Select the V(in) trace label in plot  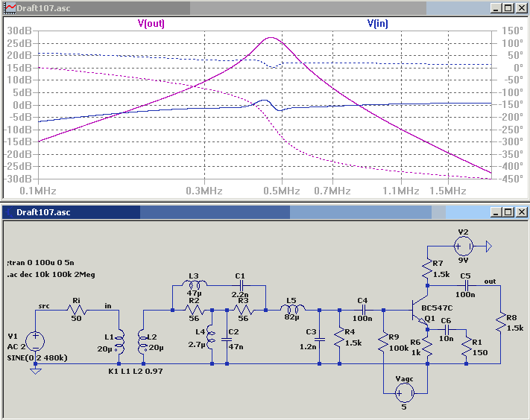tap(377, 24)
